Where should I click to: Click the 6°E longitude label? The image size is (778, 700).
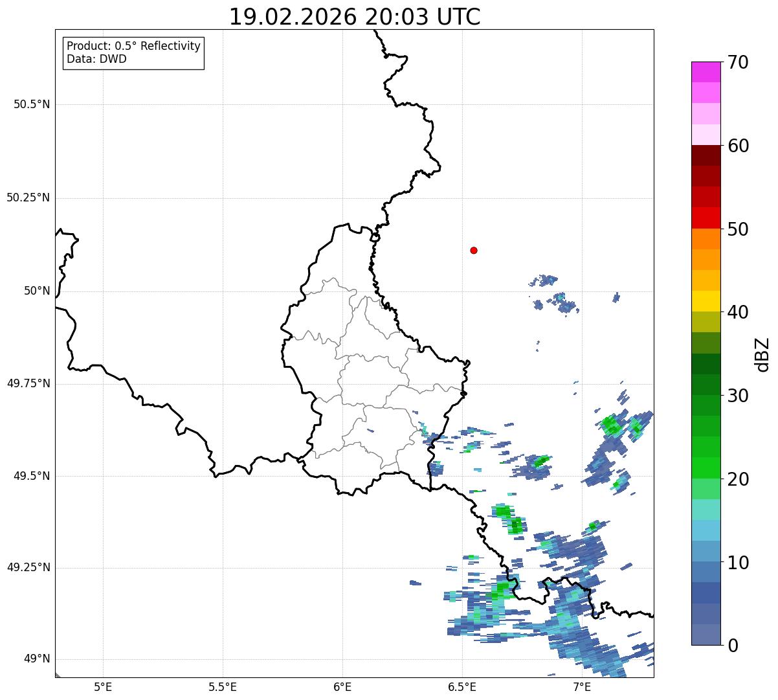[342, 686]
